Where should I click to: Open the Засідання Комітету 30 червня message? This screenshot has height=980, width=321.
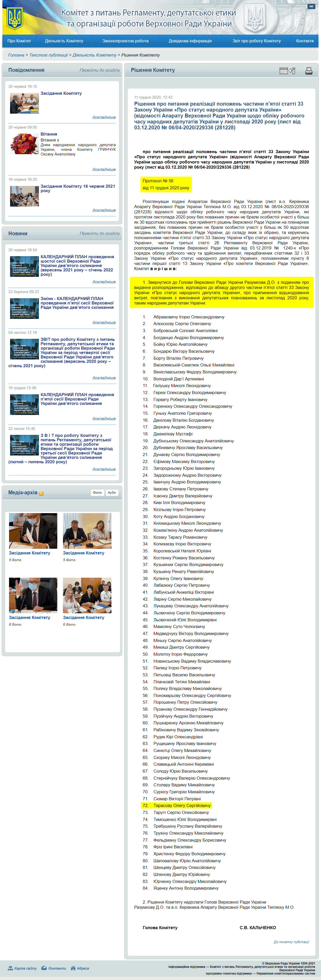click(x=61, y=93)
